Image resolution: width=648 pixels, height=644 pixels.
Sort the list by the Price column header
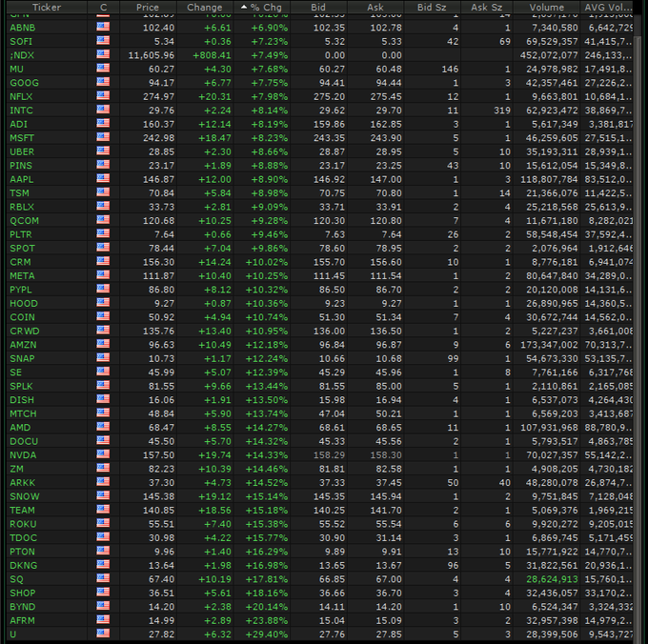148,8
